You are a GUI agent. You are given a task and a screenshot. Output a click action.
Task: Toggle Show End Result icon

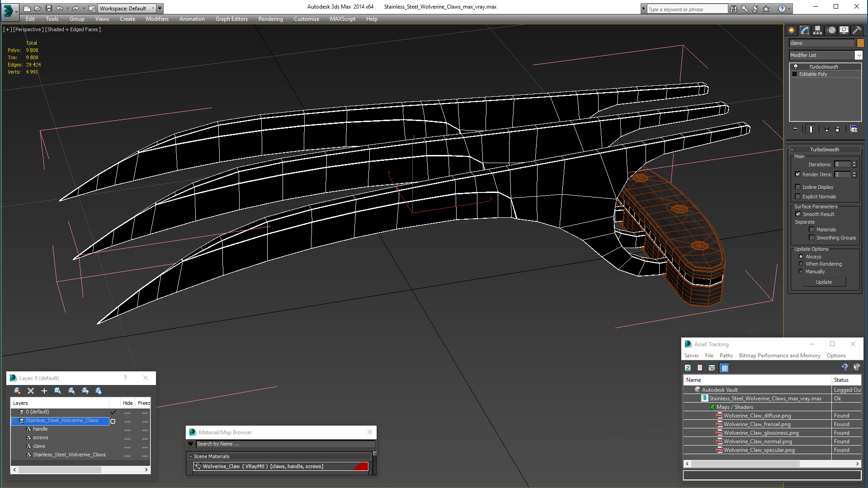(x=811, y=129)
